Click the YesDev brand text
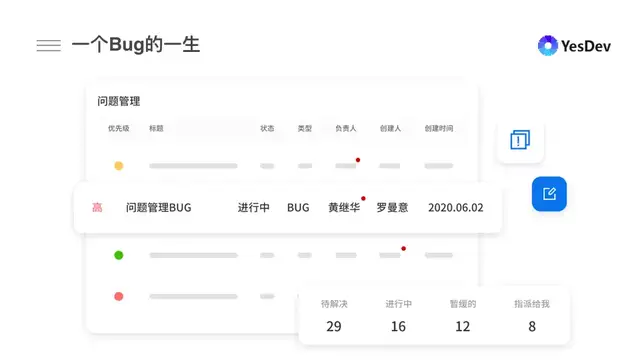 [x=586, y=46]
